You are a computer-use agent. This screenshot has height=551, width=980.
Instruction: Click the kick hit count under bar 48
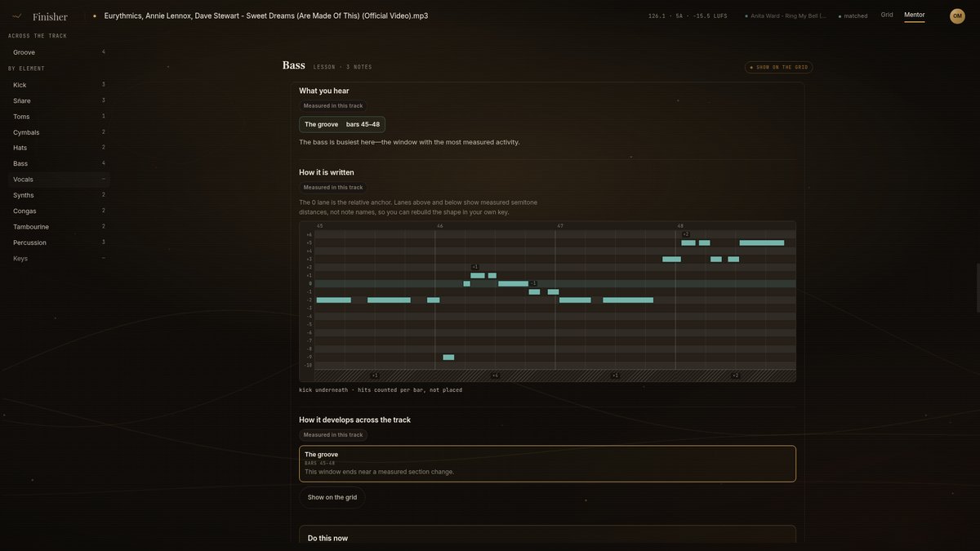coord(735,375)
